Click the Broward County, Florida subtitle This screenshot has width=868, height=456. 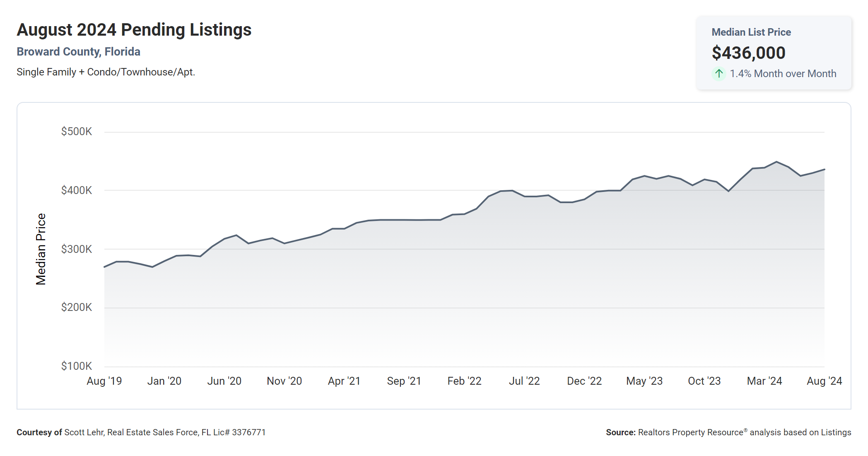pyautogui.click(x=78, y=52)
